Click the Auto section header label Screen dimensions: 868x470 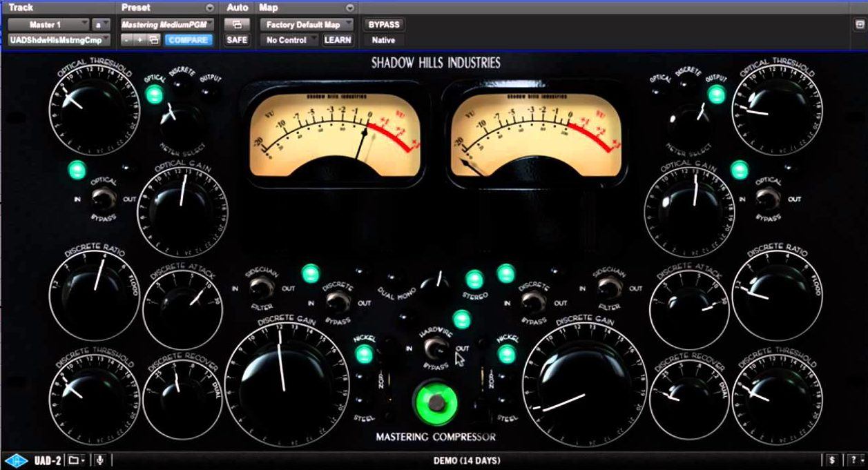coord(237,8)
